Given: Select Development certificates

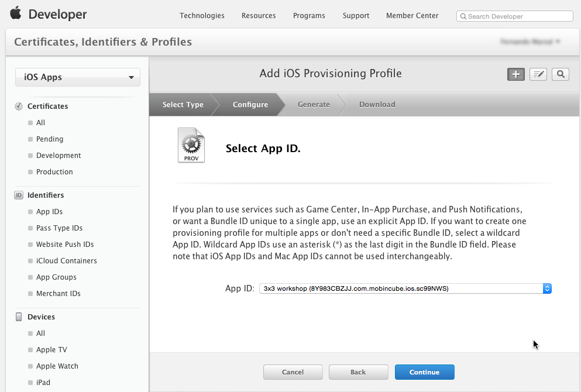Looking at the screenshot, I should click(x=59, y=155).
